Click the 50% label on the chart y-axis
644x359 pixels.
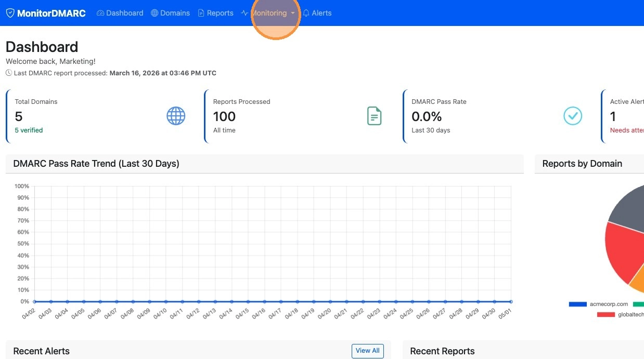(23, 244)
